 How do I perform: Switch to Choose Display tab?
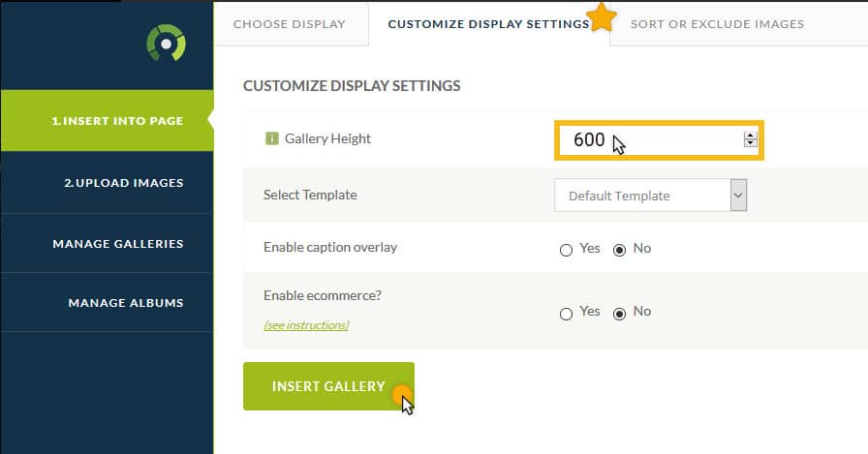pyautogui.click(x=290, y=24)
